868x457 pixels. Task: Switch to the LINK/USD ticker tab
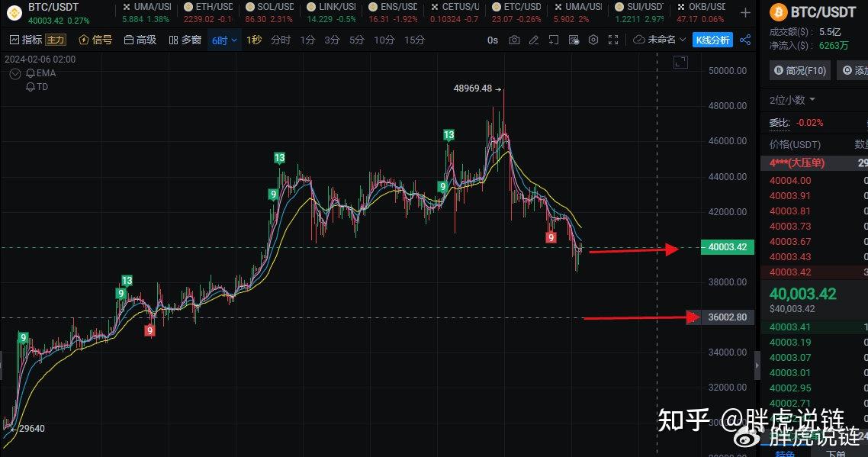pyautogui.click(x=331, y=13)
